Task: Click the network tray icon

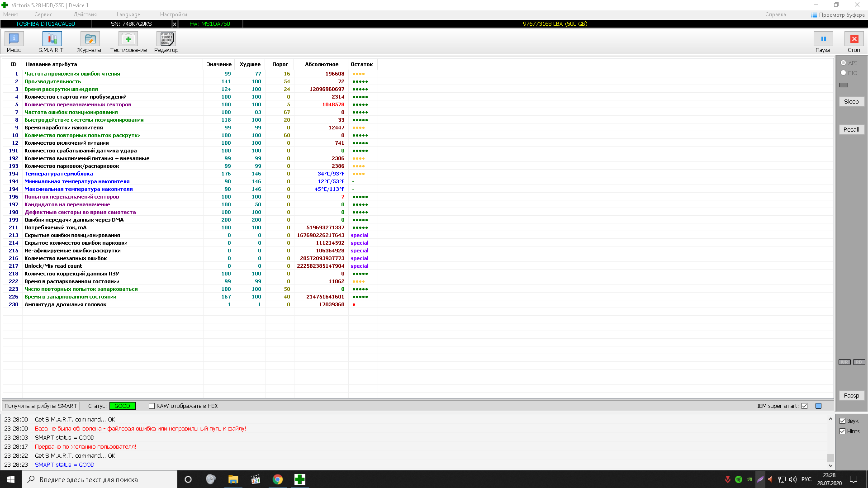Action: pyautogui.click(x=782, y=479)
